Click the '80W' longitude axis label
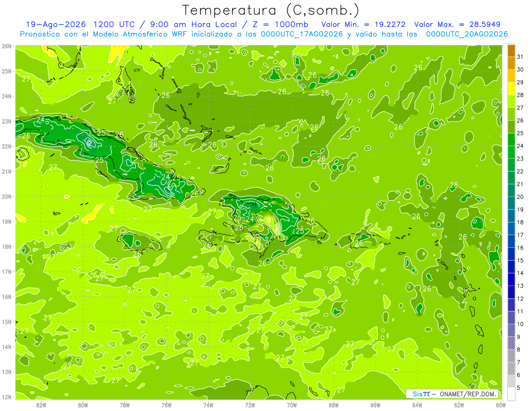 [x=83, y=405]
